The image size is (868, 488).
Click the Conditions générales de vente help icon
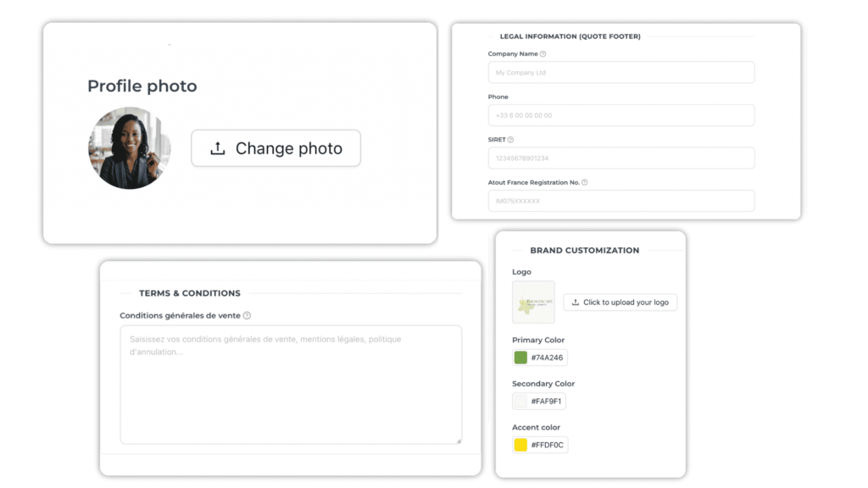[247, 316]
